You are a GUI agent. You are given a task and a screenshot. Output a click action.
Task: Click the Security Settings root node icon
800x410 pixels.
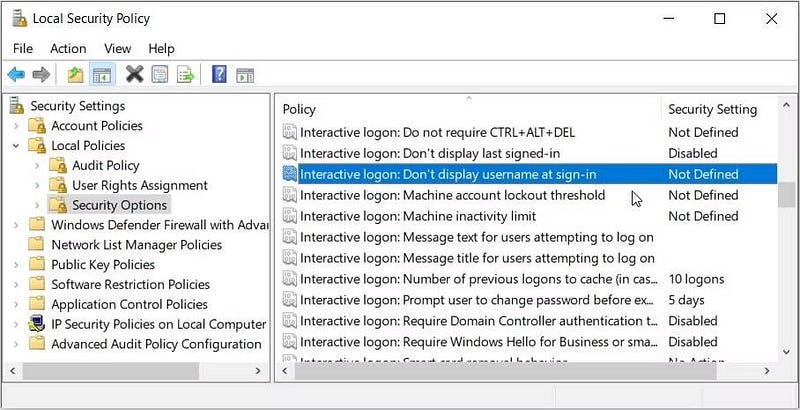tap(17, 105)
